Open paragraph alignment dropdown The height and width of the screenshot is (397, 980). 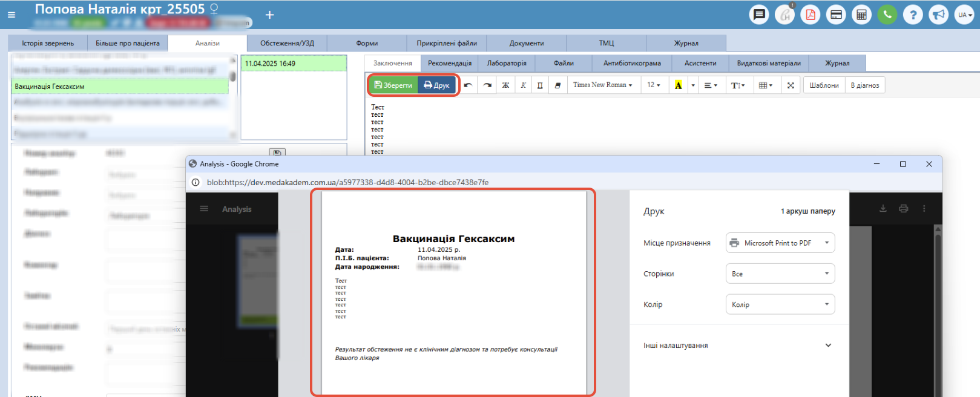point(711,85)
